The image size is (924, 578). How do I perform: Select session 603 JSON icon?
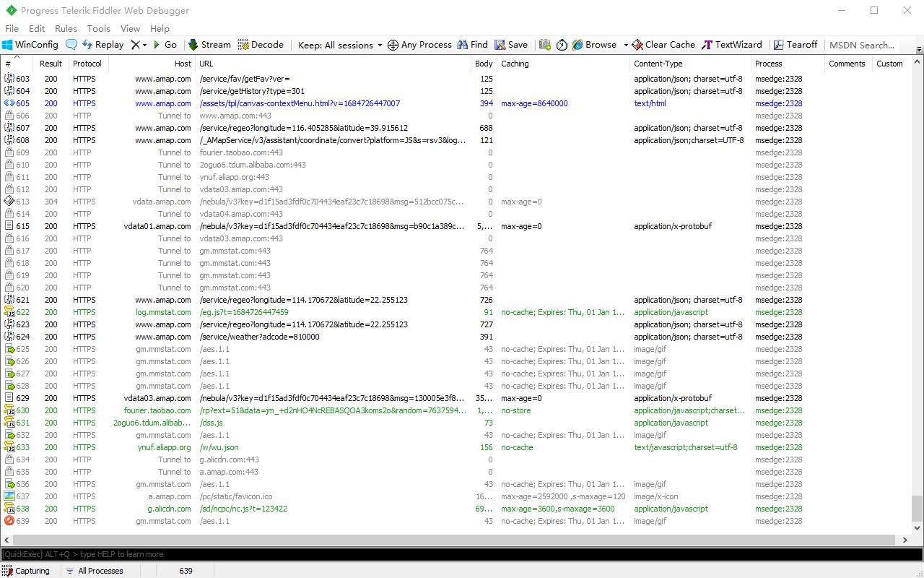tap(9, 79)
